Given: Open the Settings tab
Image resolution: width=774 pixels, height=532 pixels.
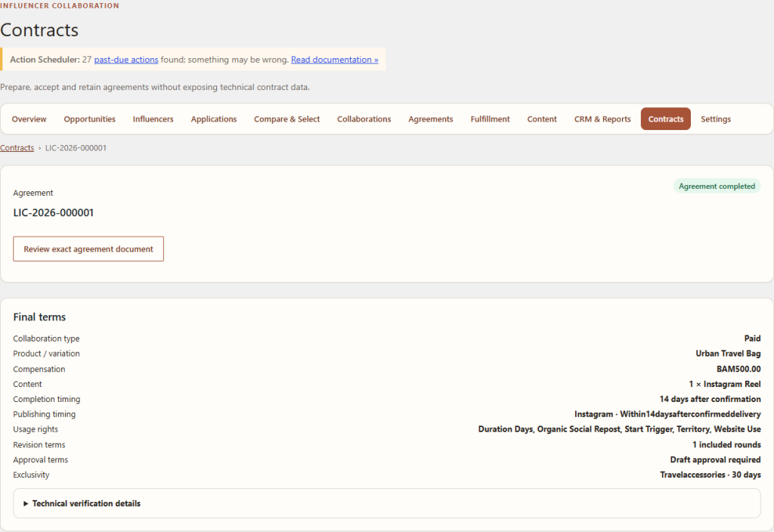Looking at the screenshot, I should [716, 119].
